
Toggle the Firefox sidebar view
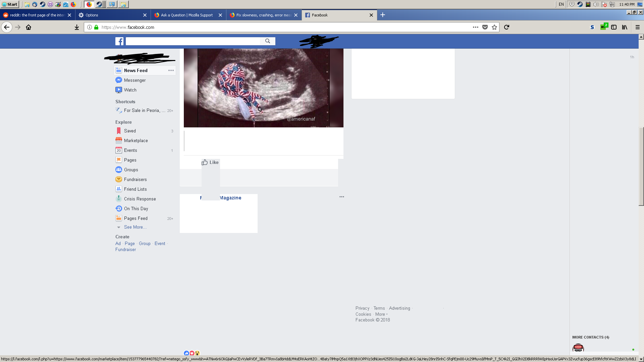tap(613, 27)
